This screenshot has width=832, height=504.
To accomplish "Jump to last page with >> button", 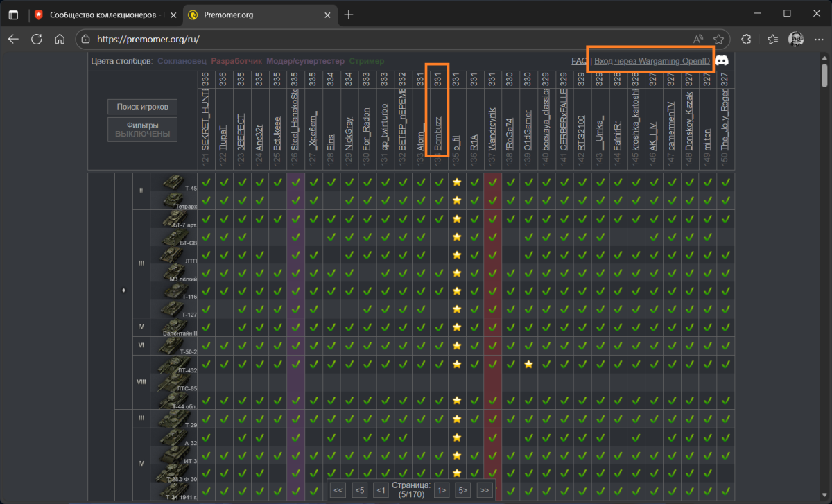I will coord(485,490).
